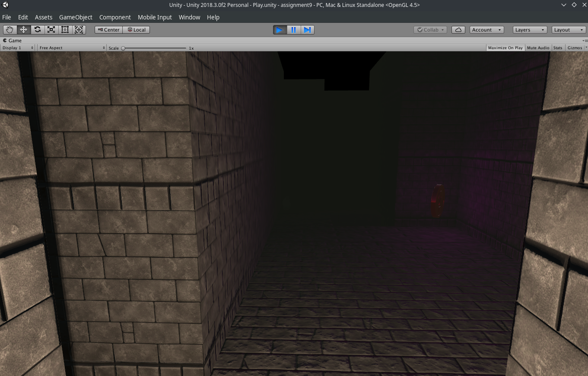Select the Hand tool

pyautogui.click(x=10, y=30)
